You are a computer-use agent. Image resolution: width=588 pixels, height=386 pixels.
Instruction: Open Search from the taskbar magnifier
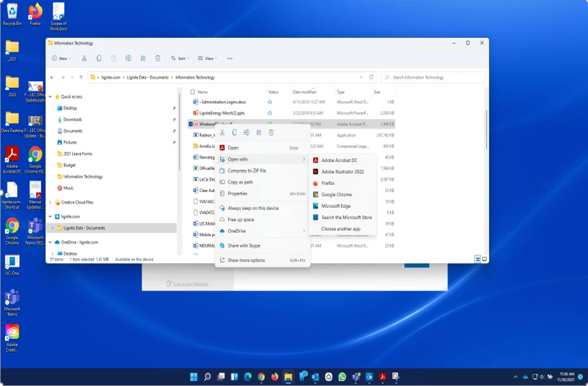[207, 377]
